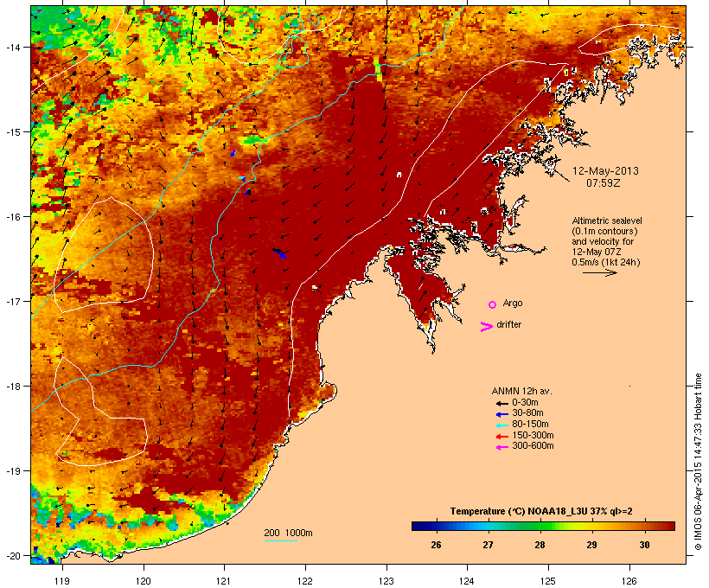709x588 pixels.
Task: Click the -15 latitude axis label
Action: click(x=12, y=131)
